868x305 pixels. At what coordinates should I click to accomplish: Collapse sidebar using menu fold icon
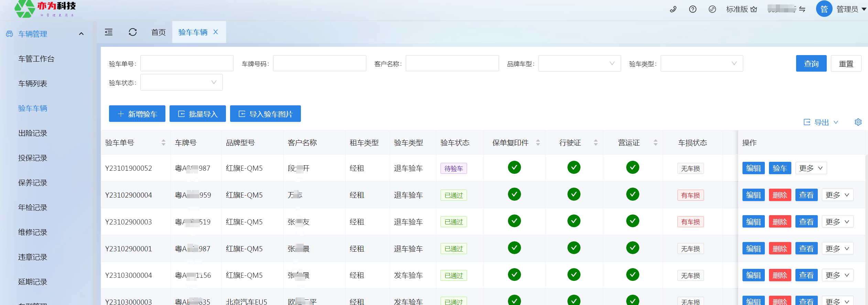tap(109, 32)
